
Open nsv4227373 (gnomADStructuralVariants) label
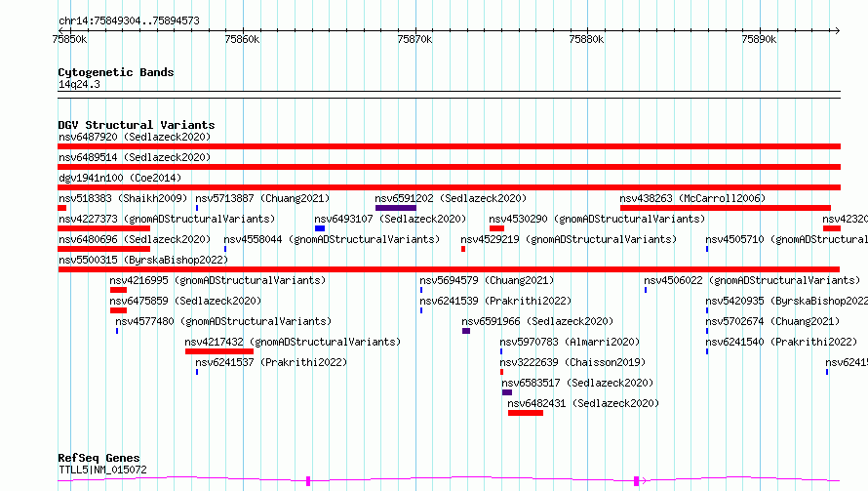click(x=167, y=219)
